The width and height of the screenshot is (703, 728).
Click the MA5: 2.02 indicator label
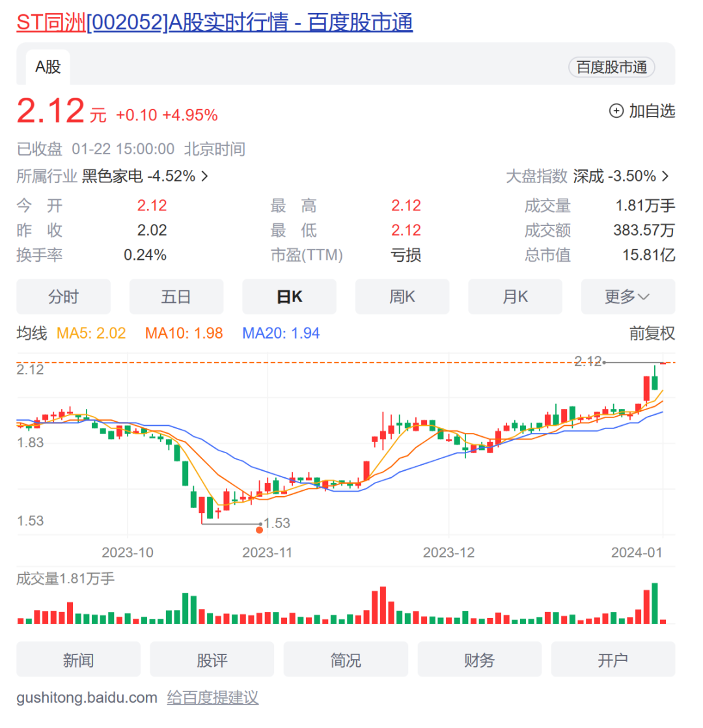[x=91, y=333]
